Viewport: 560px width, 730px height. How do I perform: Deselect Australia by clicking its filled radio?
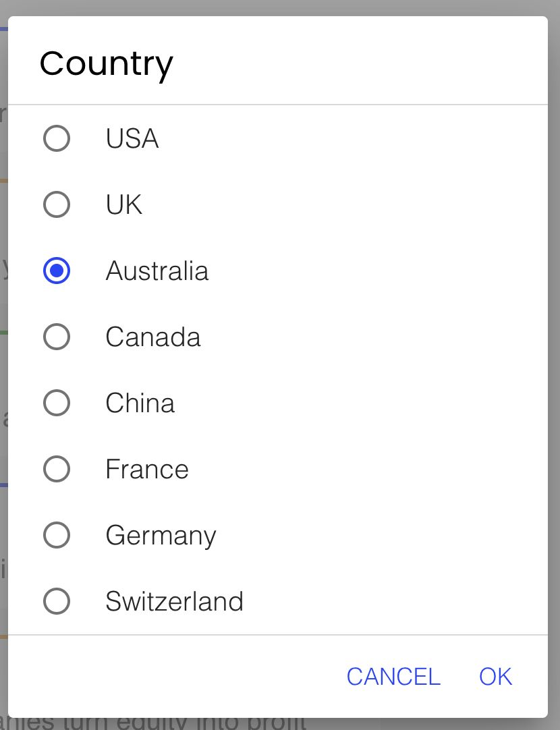(57, 271)
